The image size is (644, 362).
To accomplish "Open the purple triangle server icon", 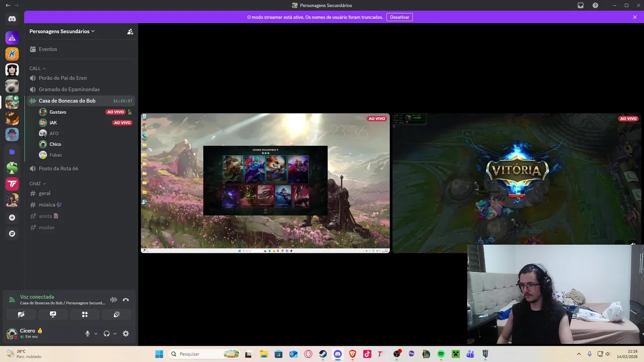I will point(12,38).
